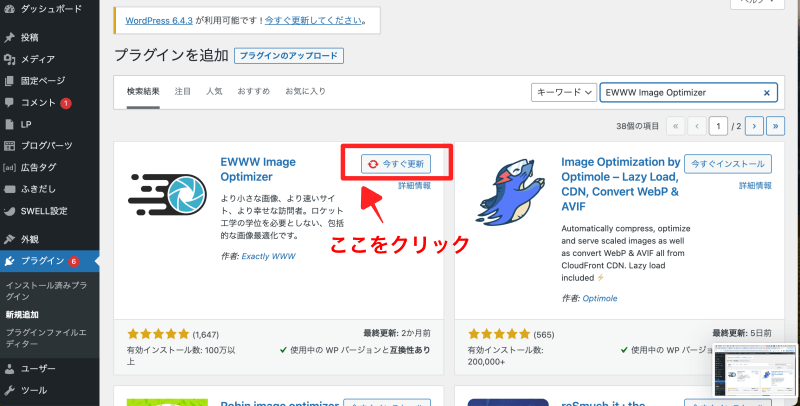Click the Optimole five-star rating
The image size is (800, 406).
click(x=499, y=335)
